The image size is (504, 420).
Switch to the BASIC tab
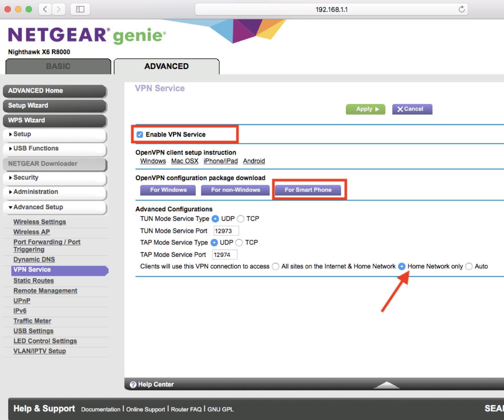58,66
